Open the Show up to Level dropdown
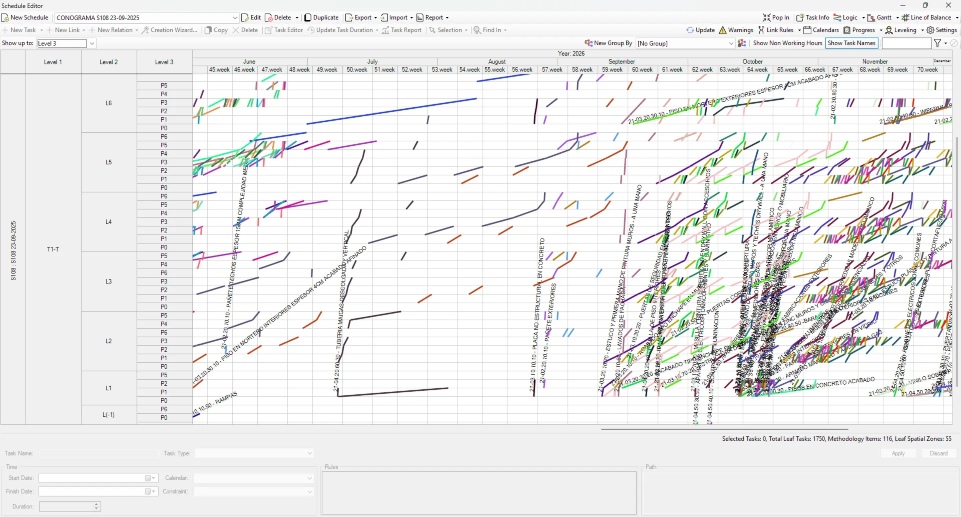 92,43
